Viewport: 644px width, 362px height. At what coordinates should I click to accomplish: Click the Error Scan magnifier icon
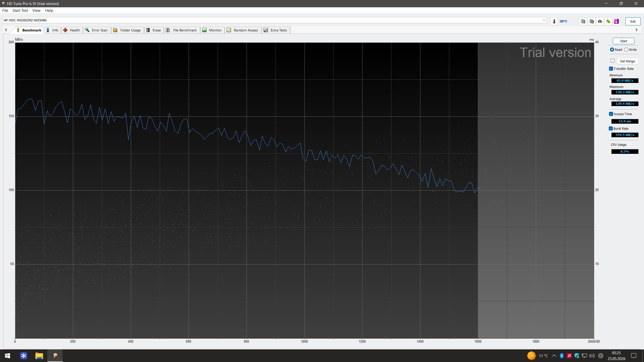pyautogui.click(x=87, y=30)
